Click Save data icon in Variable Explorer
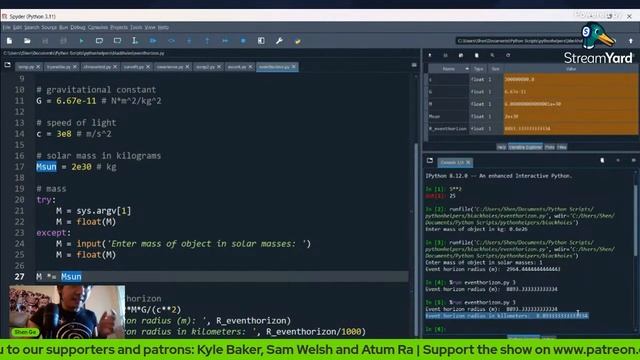 445,55
